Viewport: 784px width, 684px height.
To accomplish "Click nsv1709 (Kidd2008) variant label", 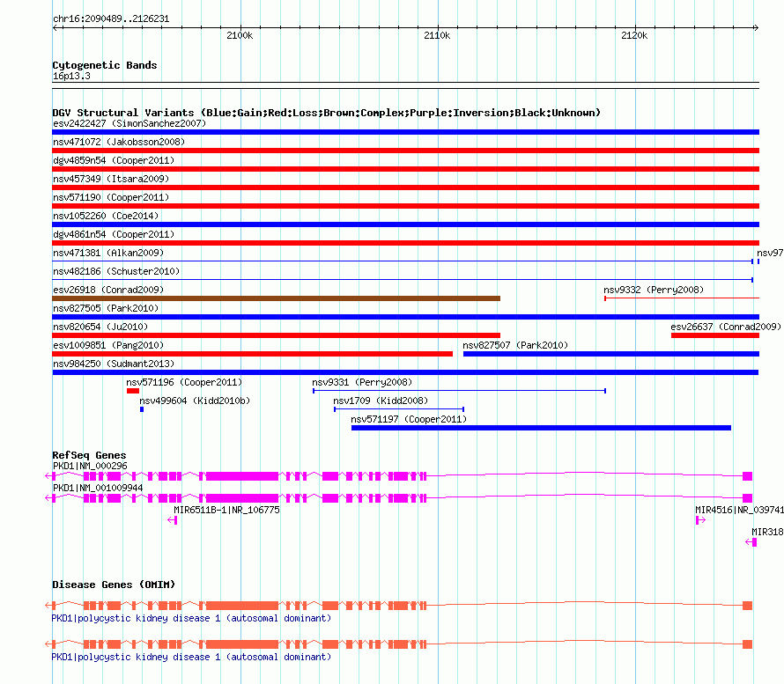I will click(381, 401).
